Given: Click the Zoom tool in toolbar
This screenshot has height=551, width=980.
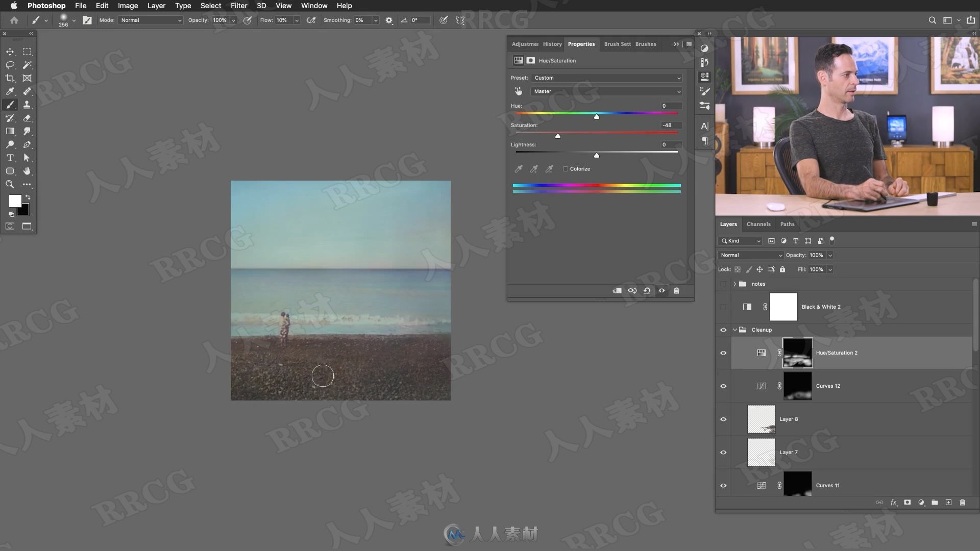Looking at the screenshot, I should (9, 184).
